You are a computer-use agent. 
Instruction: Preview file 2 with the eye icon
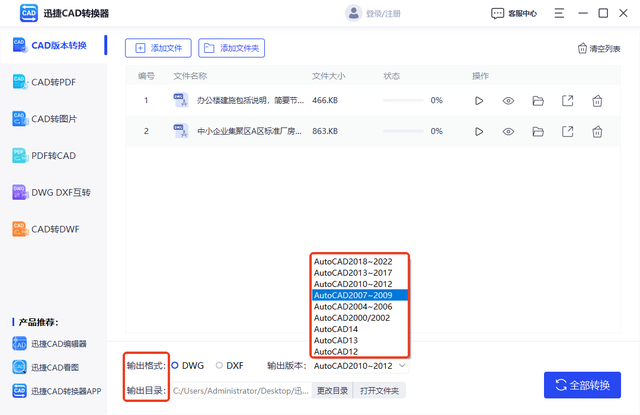click(508, 131)
